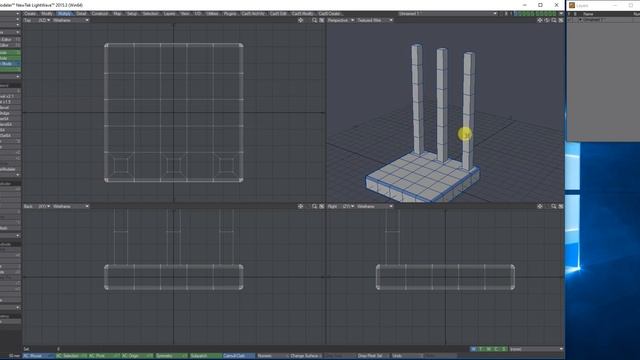Select AC: Selection action center mode
Image resolution: width=640 pixels, height=360 pixels.
[71, 356]
